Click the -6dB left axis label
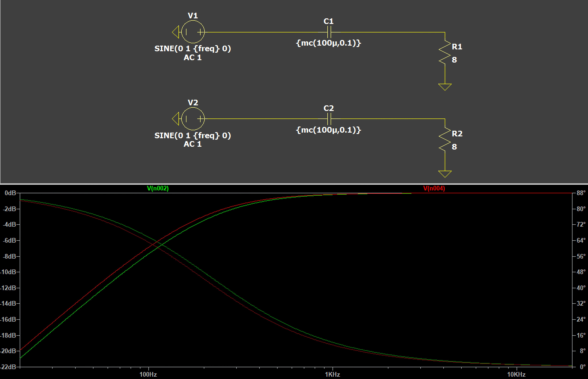The image size is (588, 379). point(9,240)
